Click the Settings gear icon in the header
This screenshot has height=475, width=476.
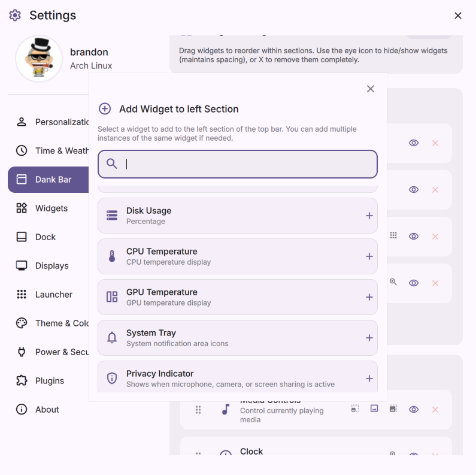(x=15, y=15)
